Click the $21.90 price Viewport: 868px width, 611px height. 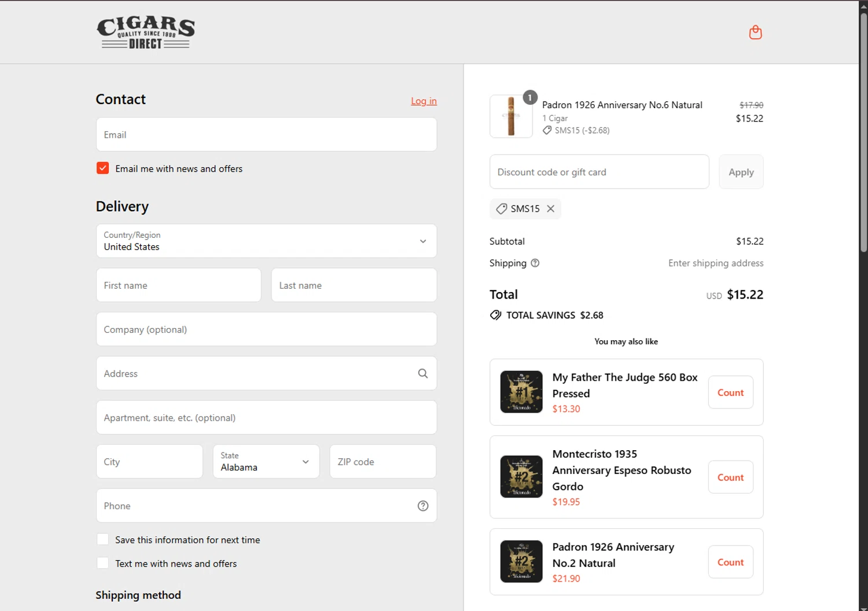(x=566, y=578)
